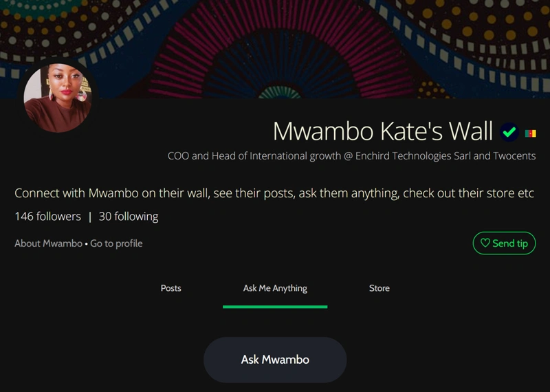550x392 pixels.
Task: Follow the Go to profile link
Action: tap(116, 243)
